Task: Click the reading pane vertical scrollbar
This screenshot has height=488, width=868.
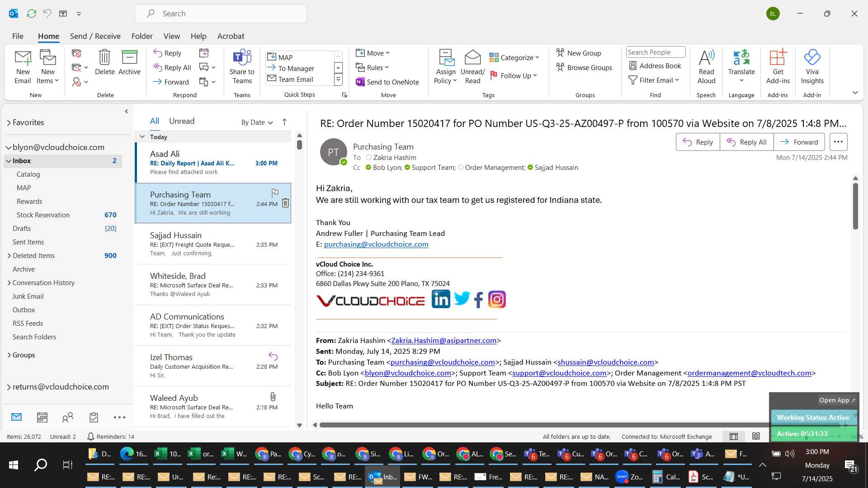Action: tap(855, 206)
